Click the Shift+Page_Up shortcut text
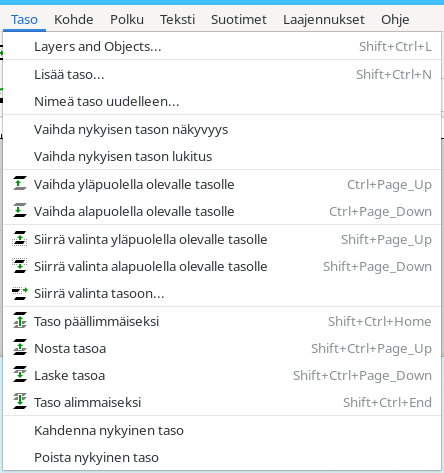 click(386, 240)
